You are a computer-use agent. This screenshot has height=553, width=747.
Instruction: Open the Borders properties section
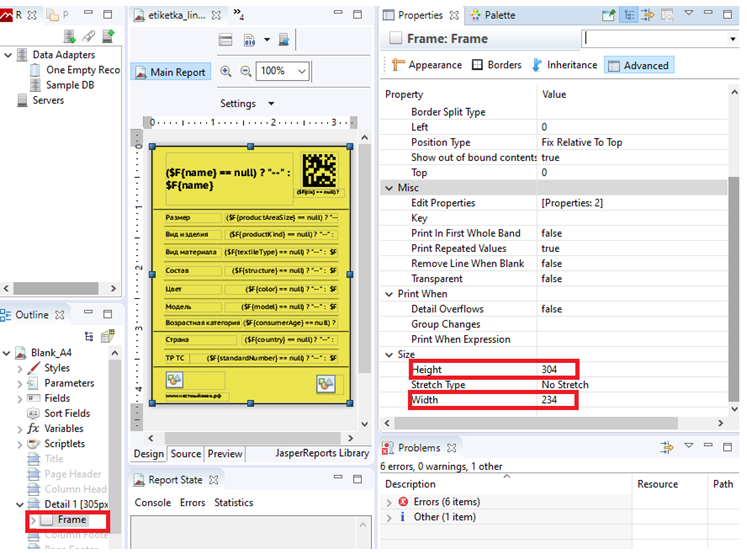tap(497, 65)
